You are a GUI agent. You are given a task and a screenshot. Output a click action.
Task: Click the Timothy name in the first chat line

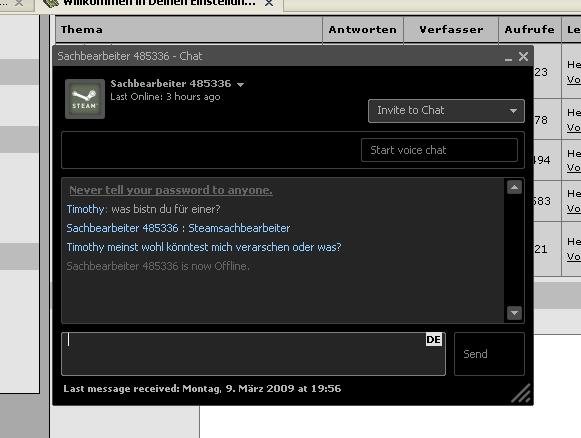pyautogui.click(x=86, y=209)
